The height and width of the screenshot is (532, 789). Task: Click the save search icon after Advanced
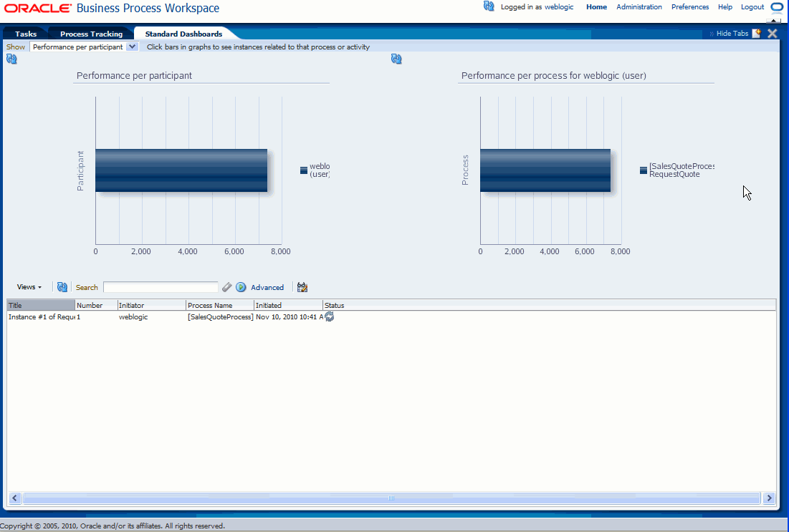[x=302, y=287]
